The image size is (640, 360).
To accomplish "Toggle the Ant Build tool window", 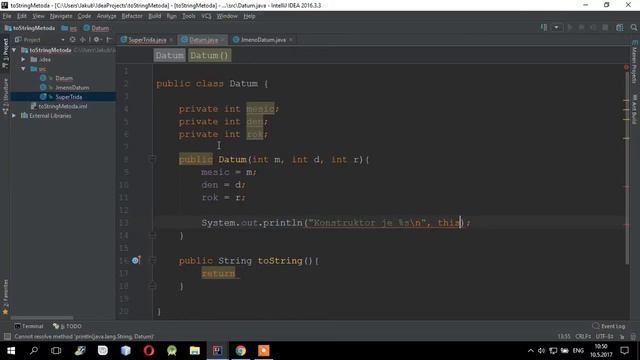I will click(x=635, y=109).
